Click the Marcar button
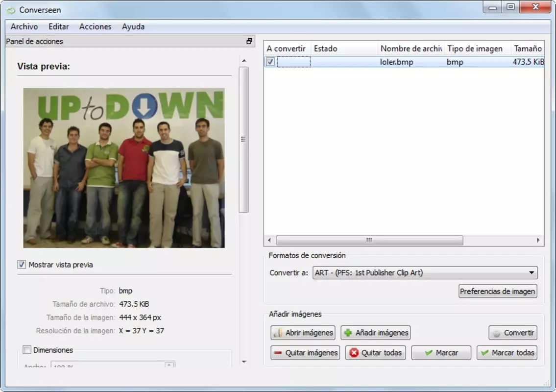Screen dimensions: 556x392 (441, 353)
